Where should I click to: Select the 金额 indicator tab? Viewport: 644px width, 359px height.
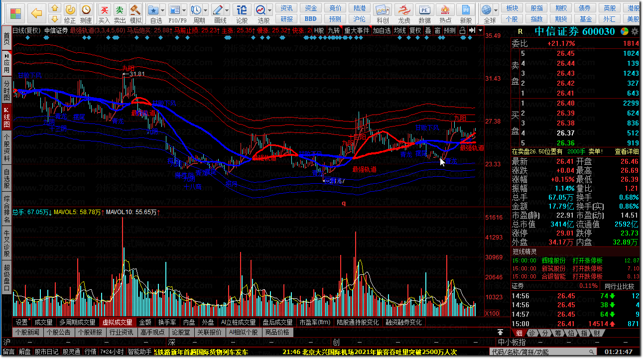145,322
